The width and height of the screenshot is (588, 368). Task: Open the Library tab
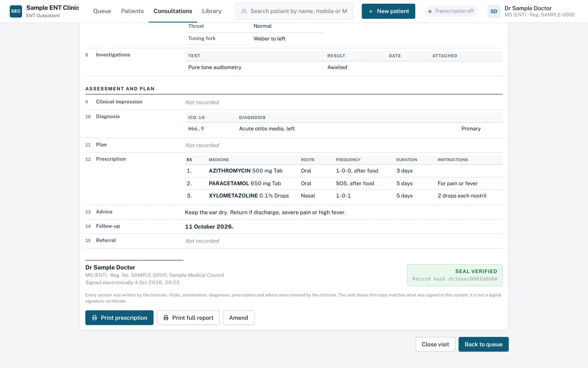click(212, 11)
